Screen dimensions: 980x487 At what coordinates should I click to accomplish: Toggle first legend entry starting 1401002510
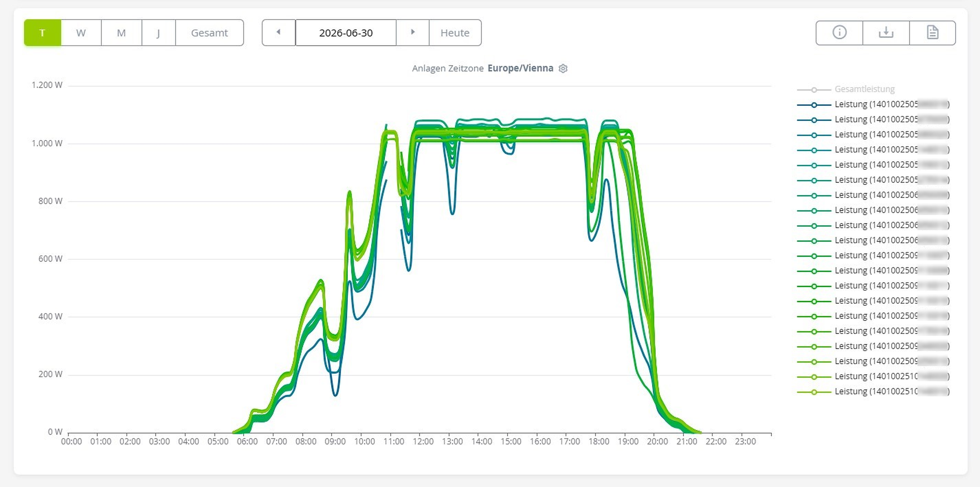pos(873,376)
